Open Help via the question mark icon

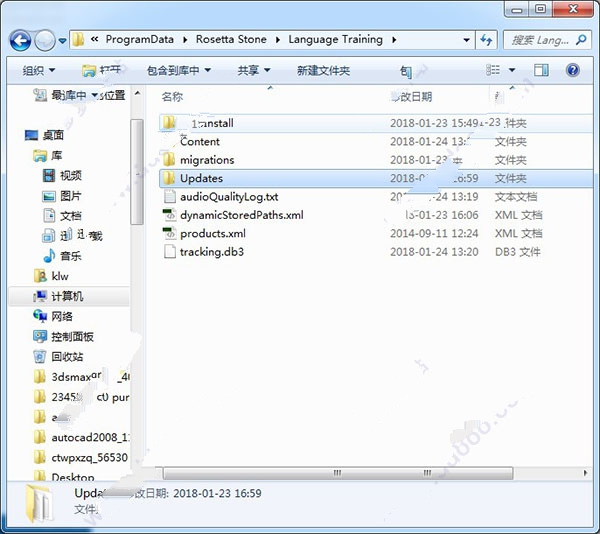572,70
